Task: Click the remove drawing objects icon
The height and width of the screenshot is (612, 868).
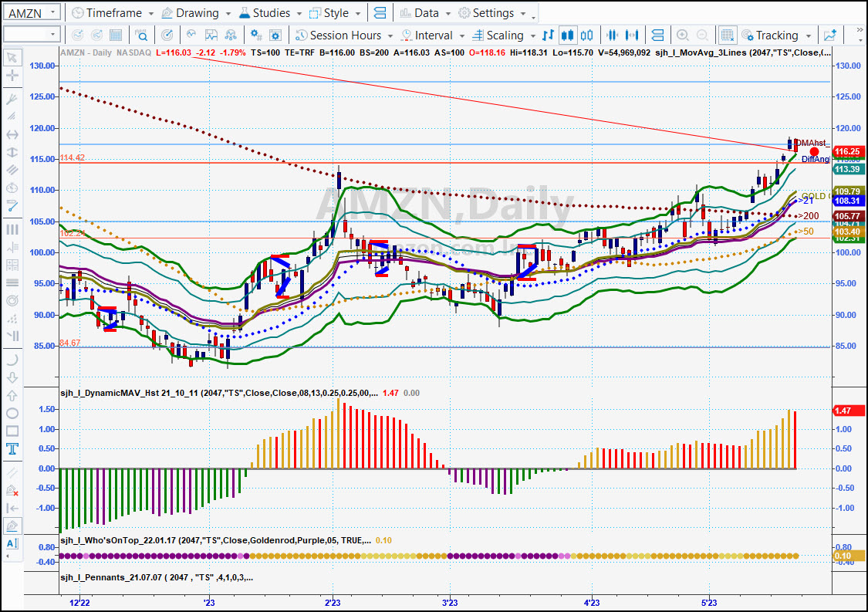Action: click(12, 490)
